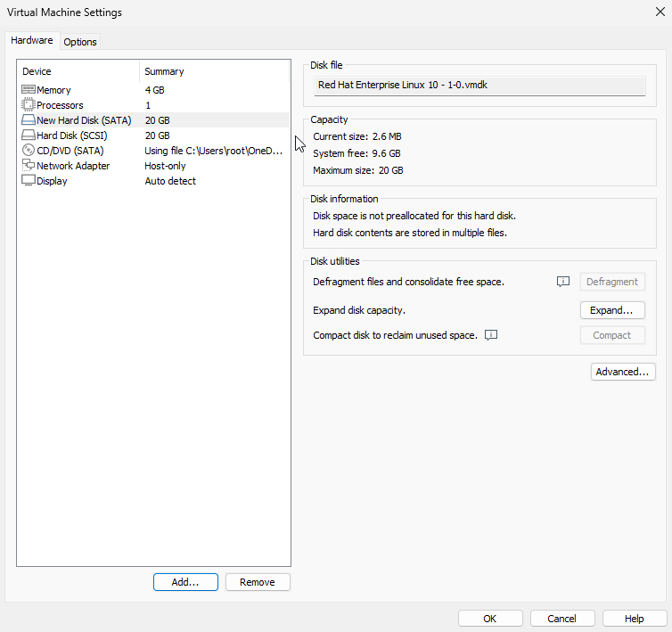The width and height of the screenshot is (672, 632).
Task: Click the Hard Disk (SCSI) icon
Action: 29,135
